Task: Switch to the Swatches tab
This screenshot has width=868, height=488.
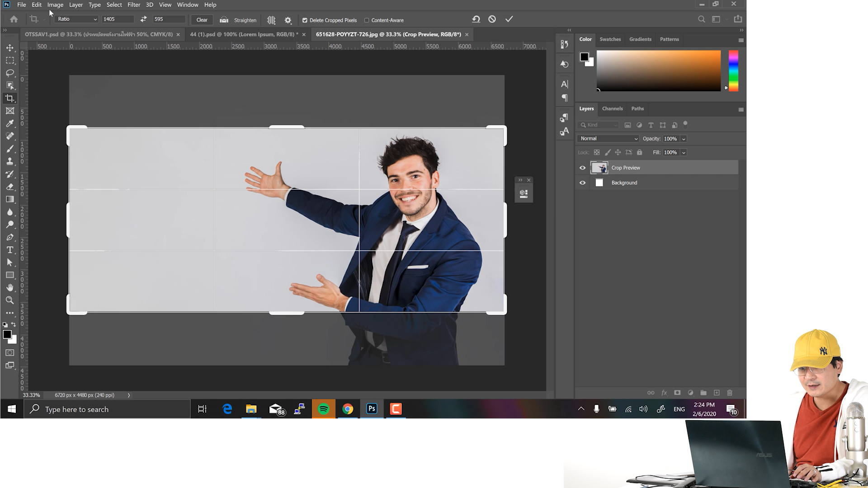Action: tap(610, 39)
